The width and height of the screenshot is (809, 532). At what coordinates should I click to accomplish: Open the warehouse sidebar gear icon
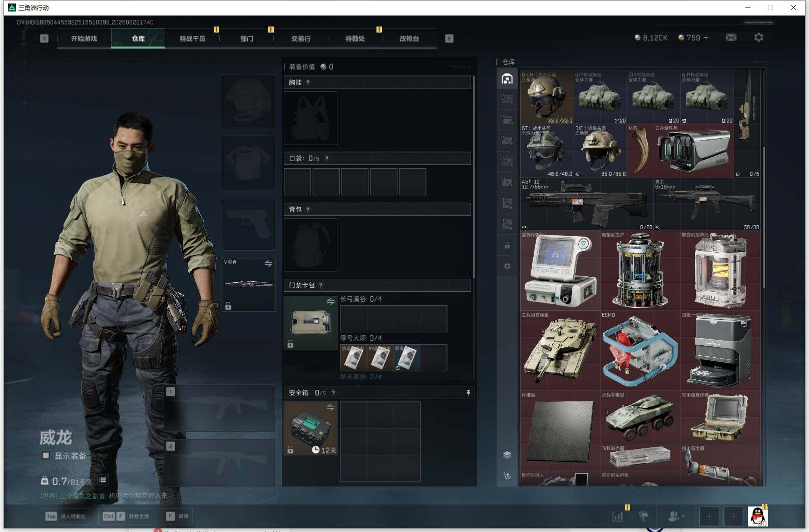click(507, 266)
